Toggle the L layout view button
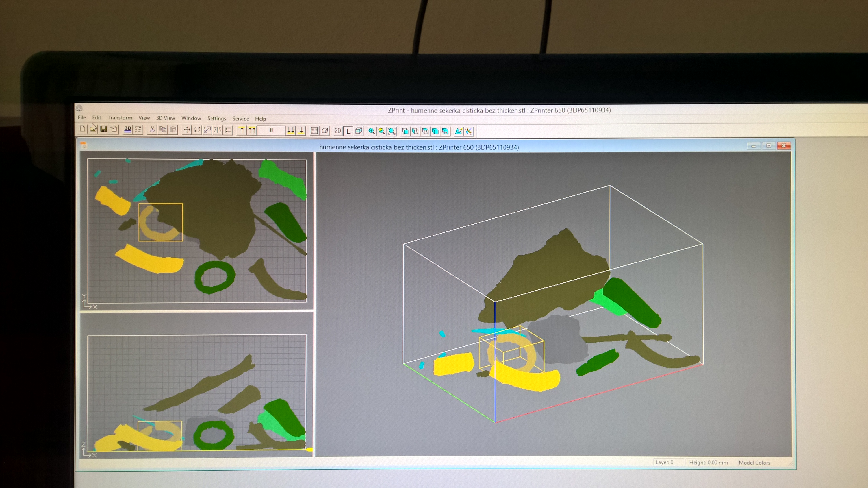Screen dimensions: 868x488 point(348,131)
